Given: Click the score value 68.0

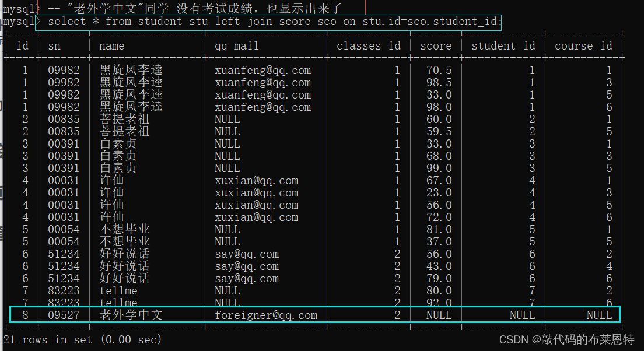Looking at the screenshot, I should click(x=439, y=156).
